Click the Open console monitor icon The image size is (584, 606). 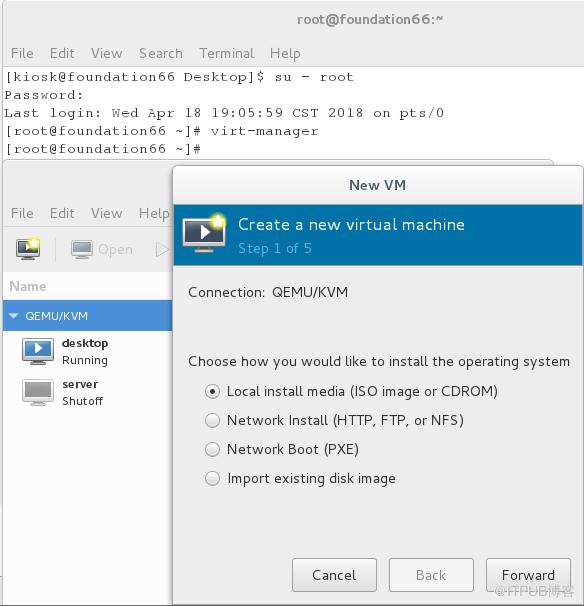point(82,249)
